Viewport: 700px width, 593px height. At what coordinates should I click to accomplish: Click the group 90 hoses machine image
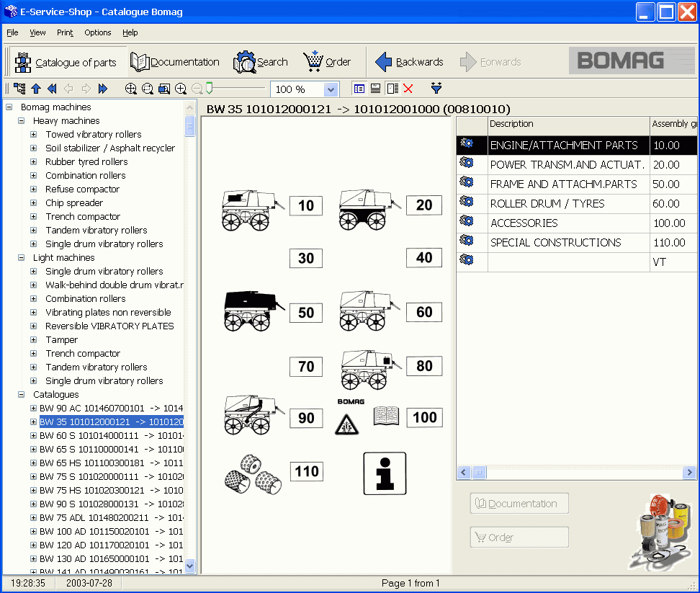tap(253, 415)
